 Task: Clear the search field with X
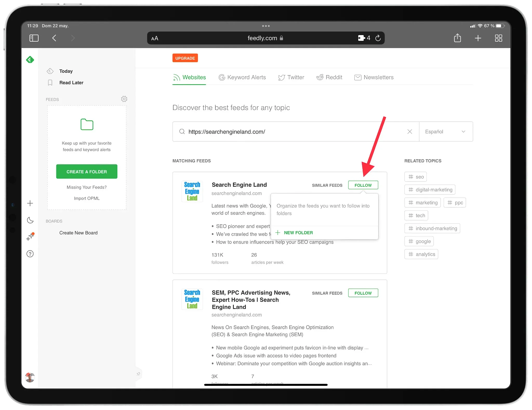(410, 132)
